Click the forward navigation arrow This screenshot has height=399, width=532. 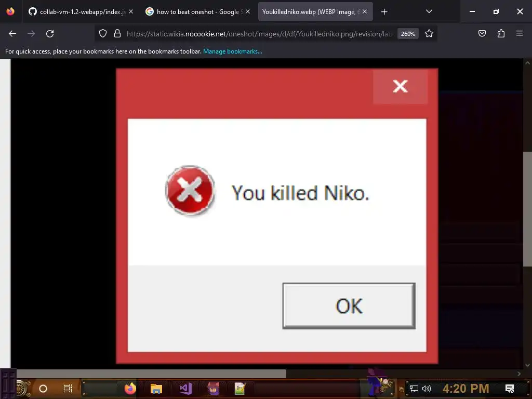click(31, 34)
